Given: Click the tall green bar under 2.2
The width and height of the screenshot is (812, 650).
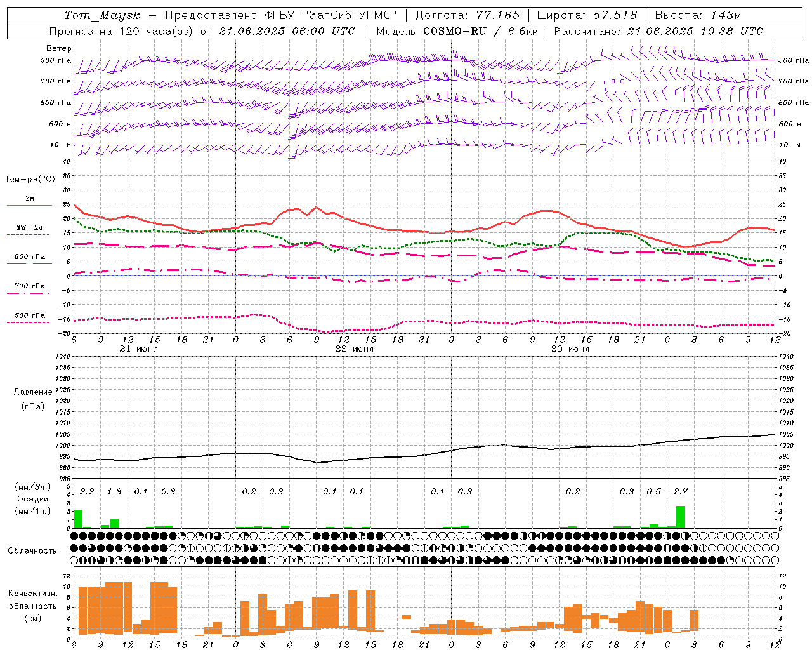Looking at the screenshot, I should click(x=78, y=519).
